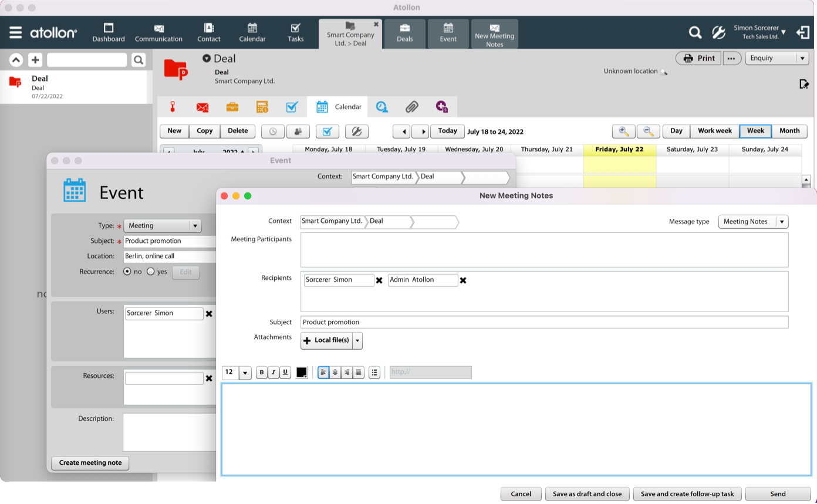Switch calendar to Week view

pyautogui.click(x=755, y=131)
